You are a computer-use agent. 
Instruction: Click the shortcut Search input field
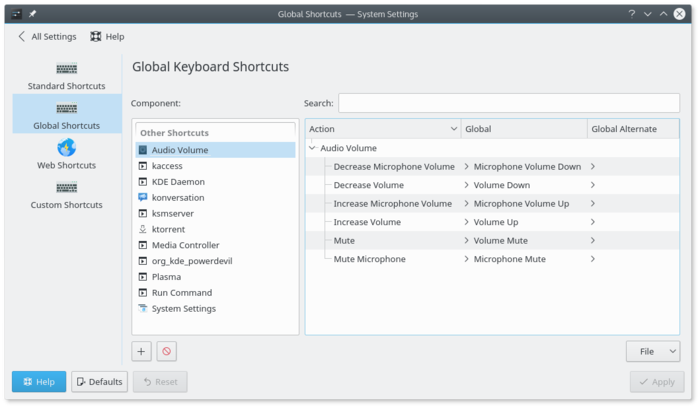[x=508, y=103]
